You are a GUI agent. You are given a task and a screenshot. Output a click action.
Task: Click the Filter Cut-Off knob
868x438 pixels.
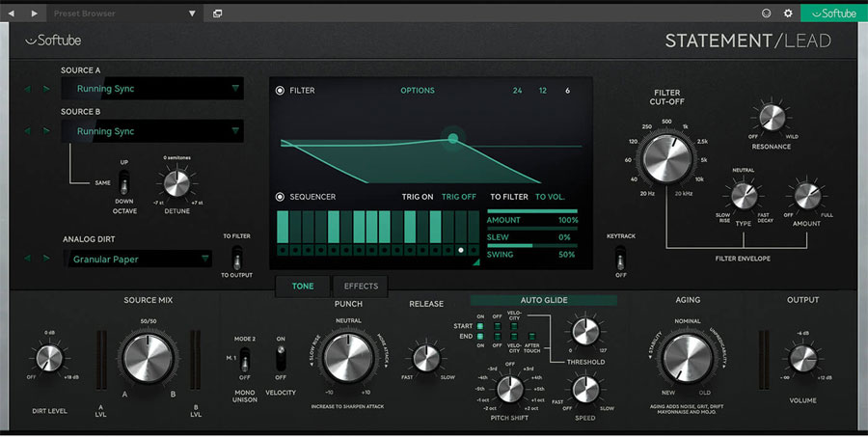tap(667, 159)
